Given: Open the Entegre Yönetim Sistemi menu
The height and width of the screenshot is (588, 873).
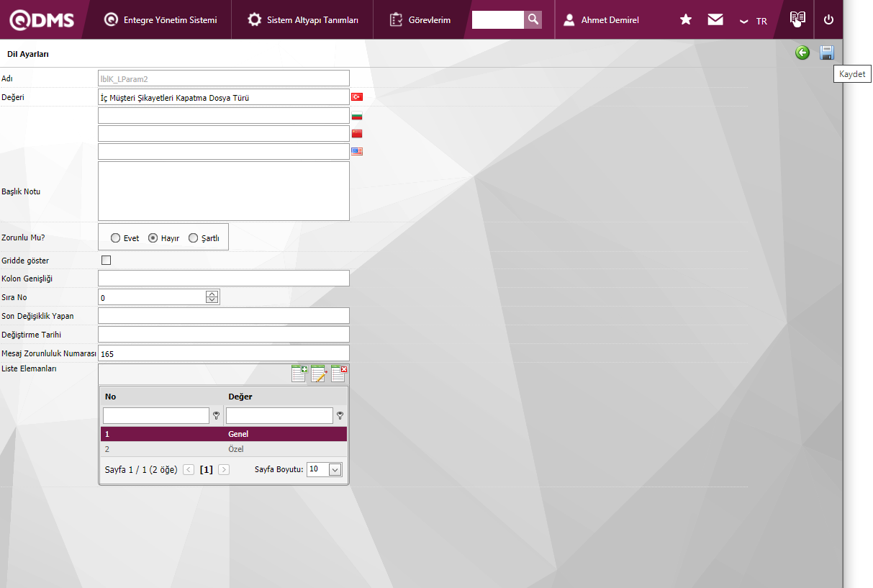Looking at the screenshot, I should [160, 20].
